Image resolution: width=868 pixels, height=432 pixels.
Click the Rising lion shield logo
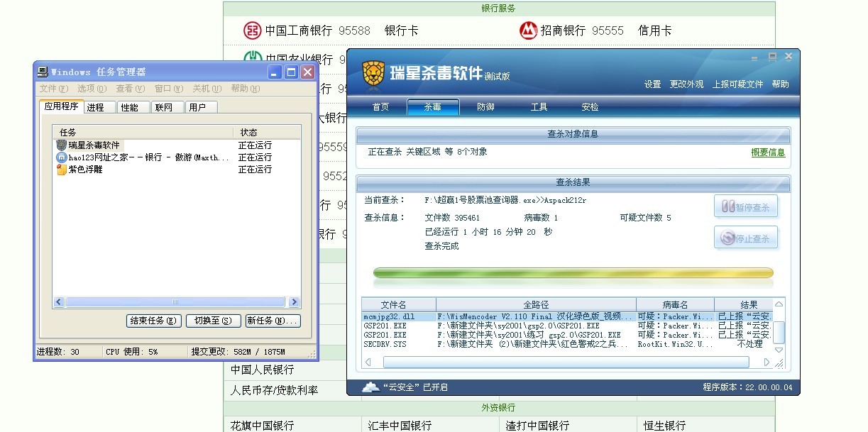pos(373,73)
